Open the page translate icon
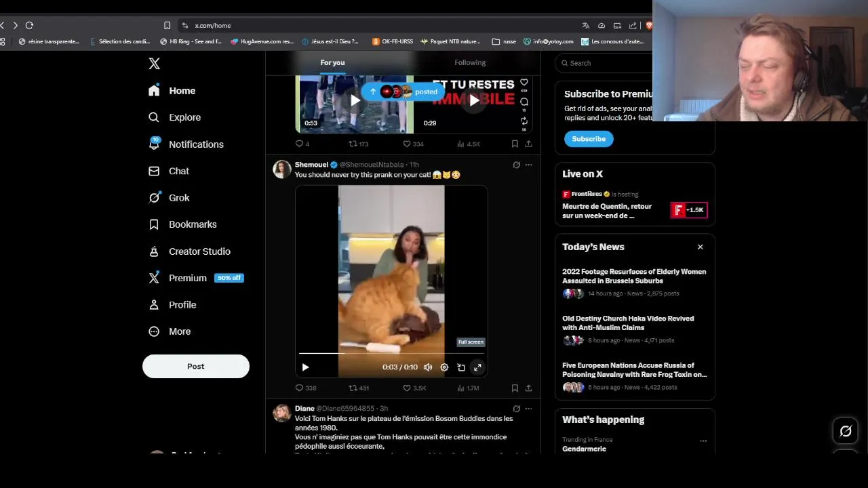 [585, 25]
